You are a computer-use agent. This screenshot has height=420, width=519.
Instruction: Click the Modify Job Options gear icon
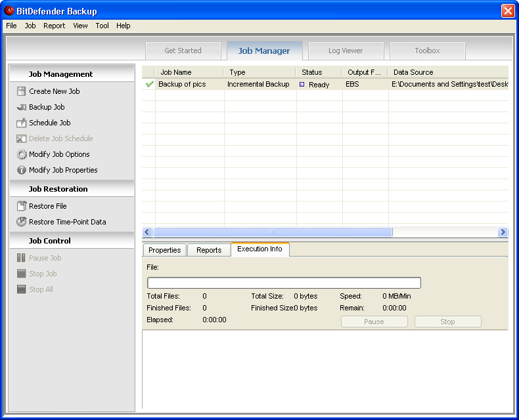[x=22, y=154]
